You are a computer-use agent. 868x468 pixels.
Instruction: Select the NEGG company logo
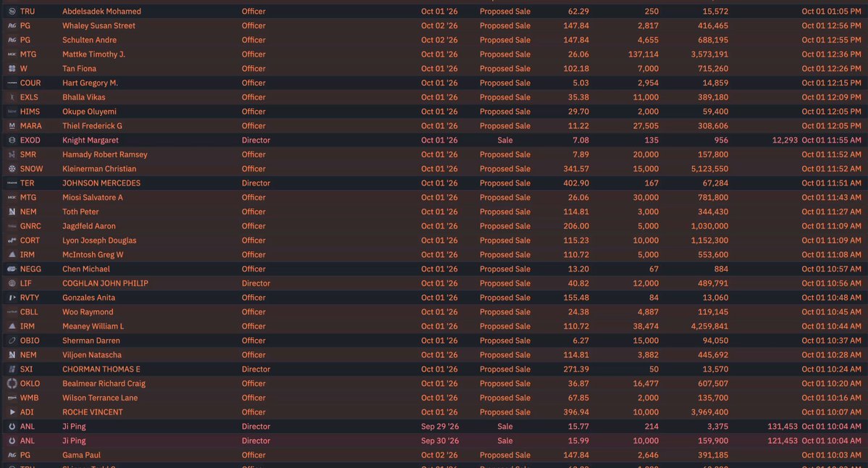[x=12, y=269]
